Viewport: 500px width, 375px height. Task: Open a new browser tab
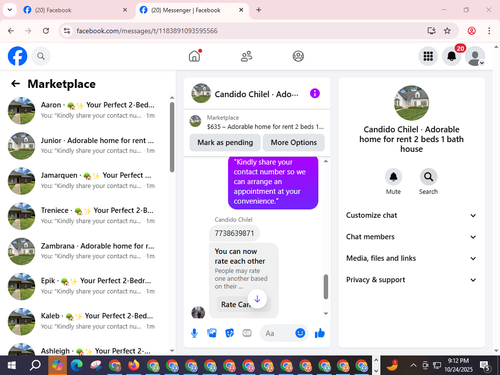(258, 10)
